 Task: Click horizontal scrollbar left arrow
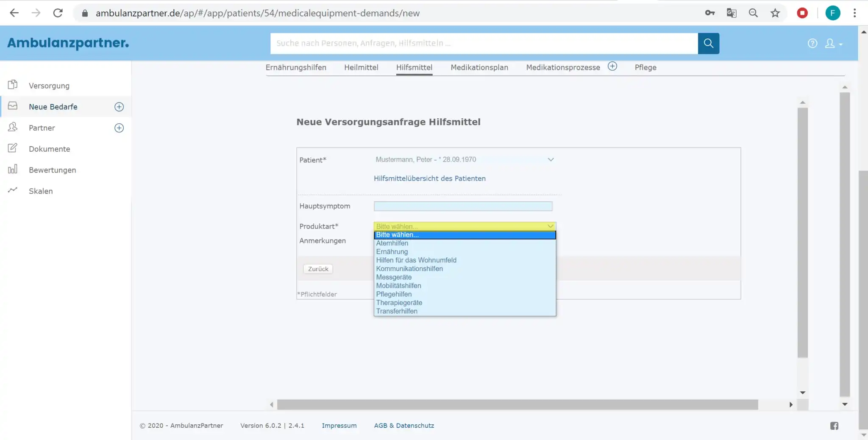(272, 405)
